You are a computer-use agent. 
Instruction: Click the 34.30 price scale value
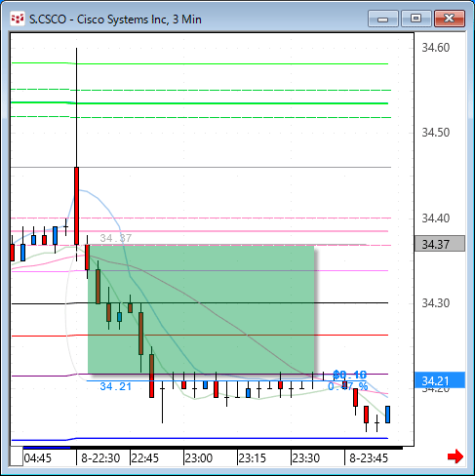(x=436, y=303)
